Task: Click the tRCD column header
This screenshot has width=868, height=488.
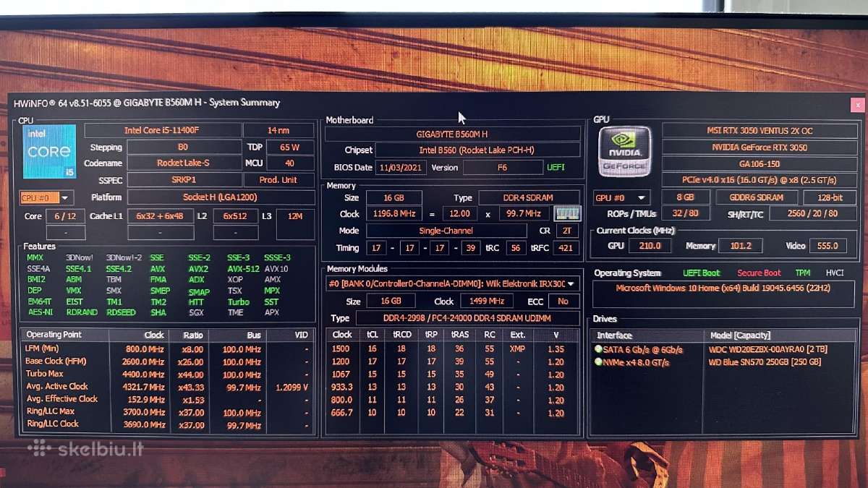Action: pos(401,335)
